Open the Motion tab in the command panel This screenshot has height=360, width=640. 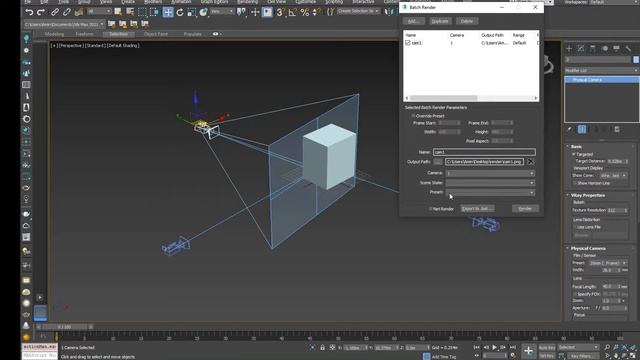[x=604, y=49]
